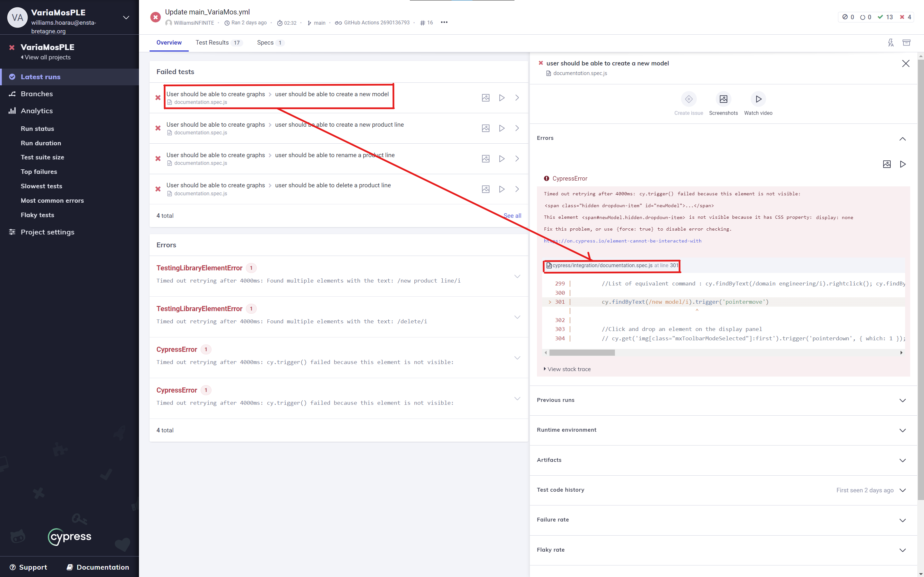This screenshot has height=577, width=924.
Task: Open details chevron for delete product line row
Action: [x=517, y=189]
